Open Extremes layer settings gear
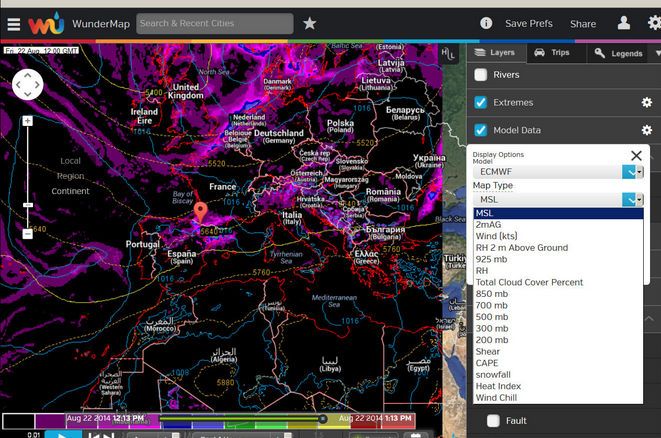This screenshot has height=438, width=661. click(x=647, y=102)
